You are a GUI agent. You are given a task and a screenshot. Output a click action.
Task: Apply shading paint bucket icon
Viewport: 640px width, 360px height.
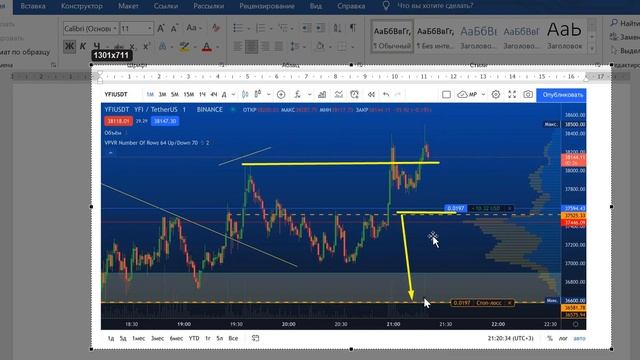point(320,47)
